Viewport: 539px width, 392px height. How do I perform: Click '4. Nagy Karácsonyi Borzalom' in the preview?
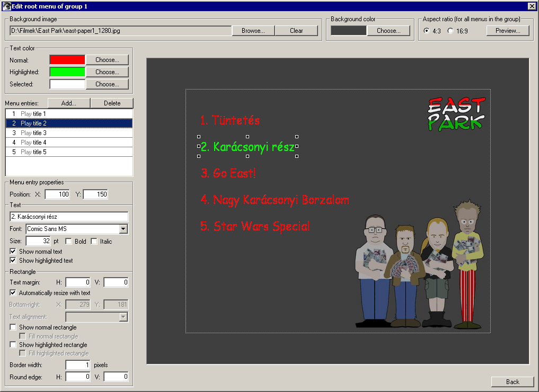(275, 200)
